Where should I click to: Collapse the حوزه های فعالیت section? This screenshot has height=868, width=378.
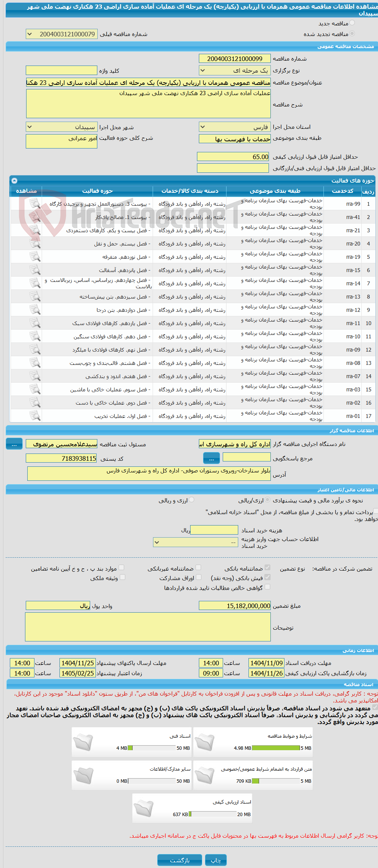tap(14, 181)
